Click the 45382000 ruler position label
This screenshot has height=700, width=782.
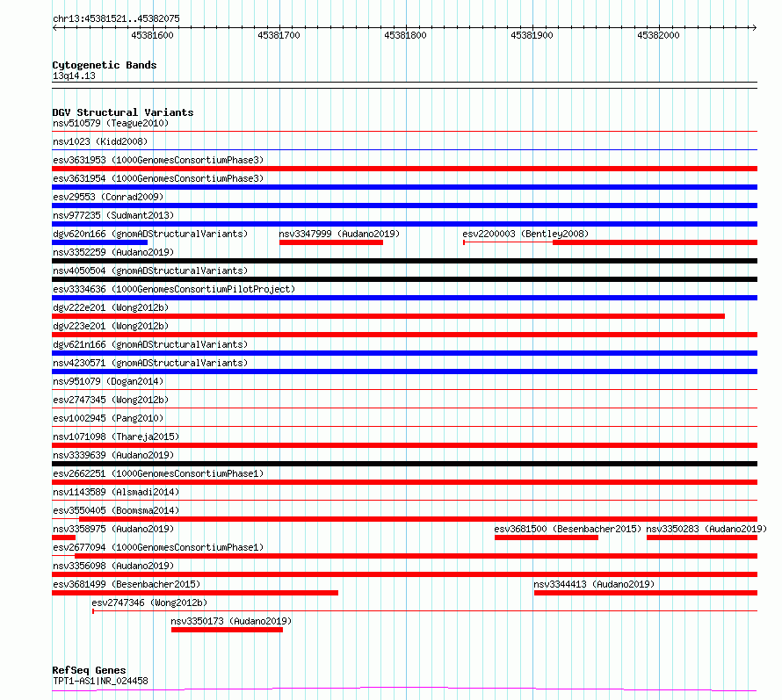point(658,35)
